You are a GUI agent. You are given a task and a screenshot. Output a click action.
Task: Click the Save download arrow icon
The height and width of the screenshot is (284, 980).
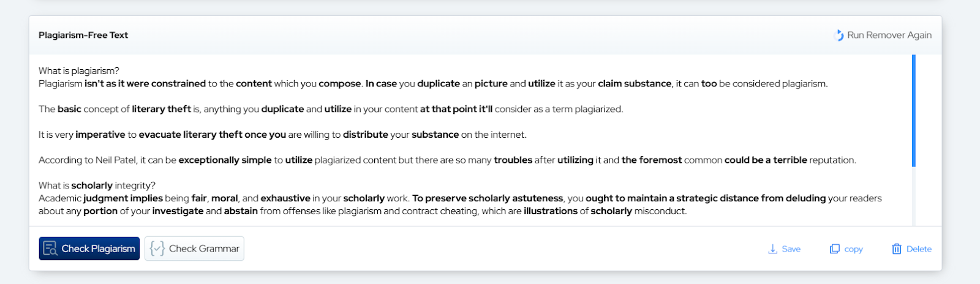point(773,249)
